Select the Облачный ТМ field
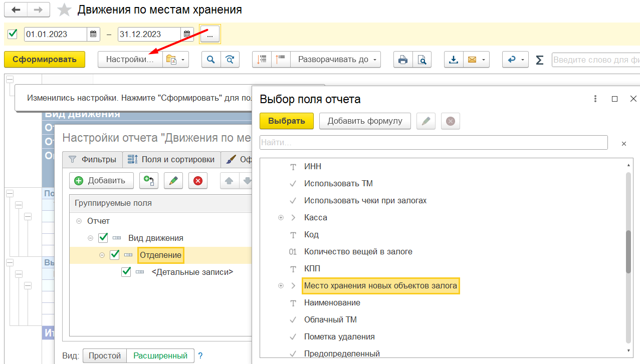 click(x=330, y=319)
